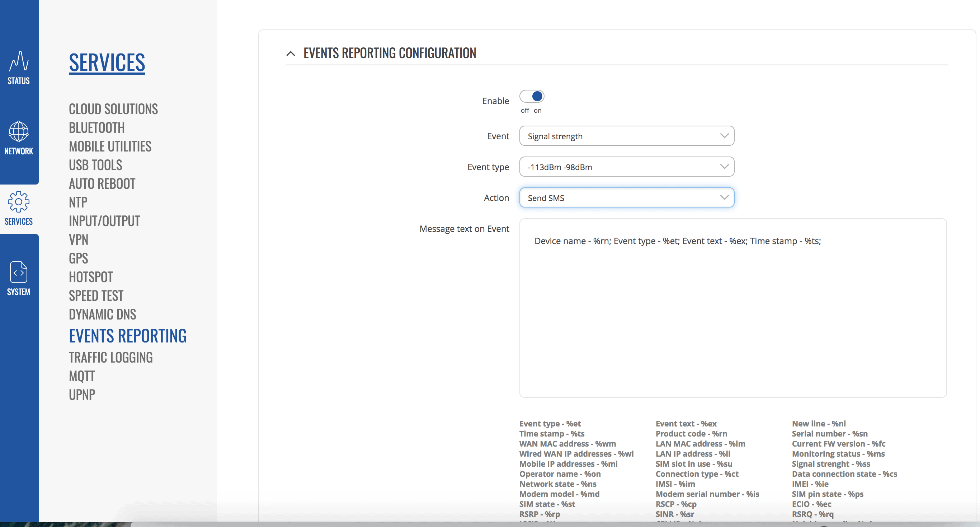The height and width of the screenshot is (527, 980).
Task: Click the SERVICES heading link
Action: coord(107,62)
